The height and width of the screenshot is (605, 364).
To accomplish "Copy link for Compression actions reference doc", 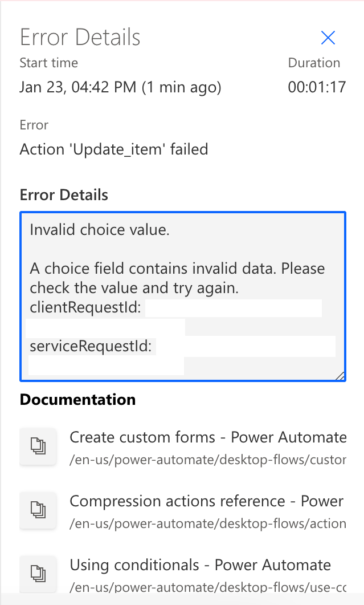I will (x=38, y=510).
